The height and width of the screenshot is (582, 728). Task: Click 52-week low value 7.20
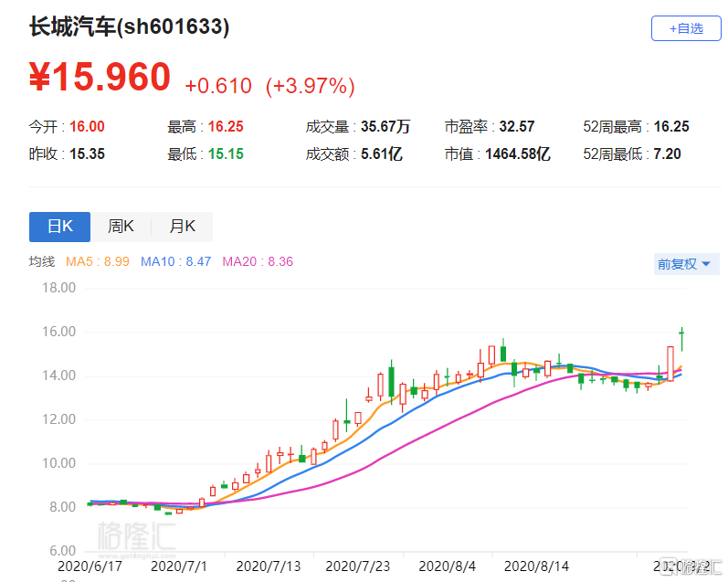click(667, 153)
